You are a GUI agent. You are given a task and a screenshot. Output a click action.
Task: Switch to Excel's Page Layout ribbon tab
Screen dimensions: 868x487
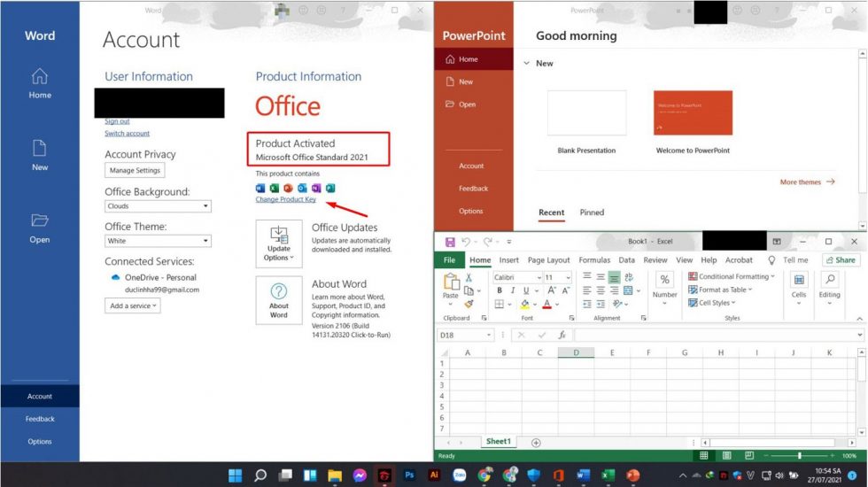pos(548,260)
